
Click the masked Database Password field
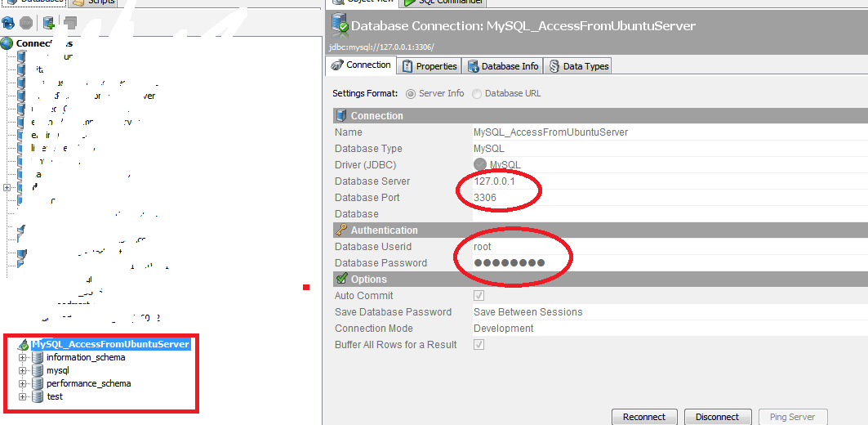[x=670, y=262]
